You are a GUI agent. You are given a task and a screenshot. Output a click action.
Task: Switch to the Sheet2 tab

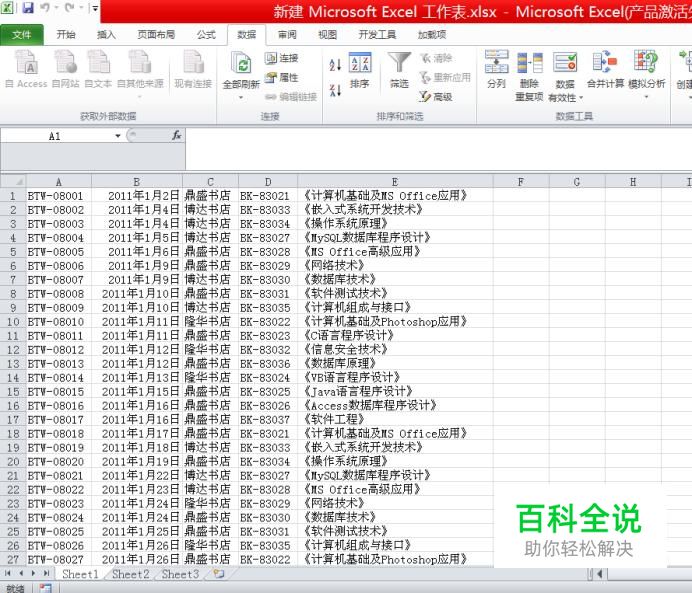click(x=131, y=574)
